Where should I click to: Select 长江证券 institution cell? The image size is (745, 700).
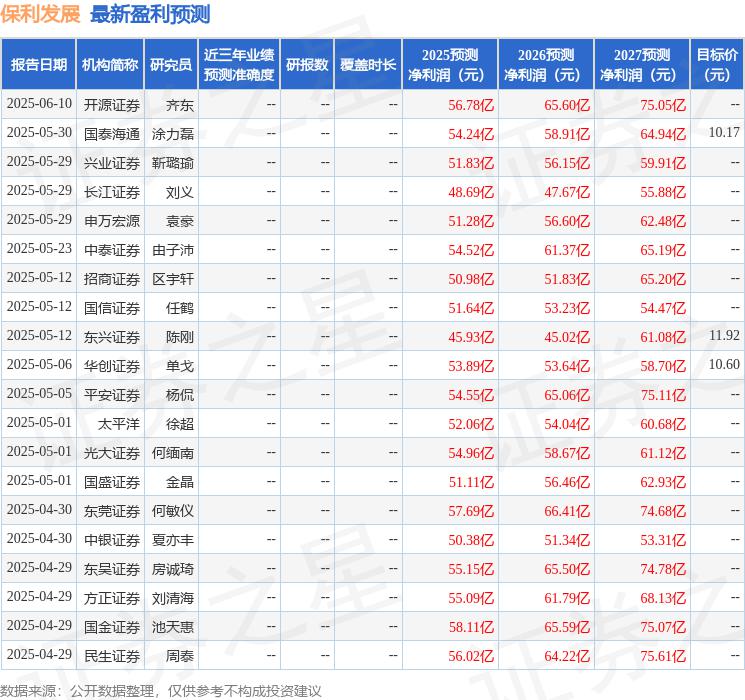(x=112, y=192)
